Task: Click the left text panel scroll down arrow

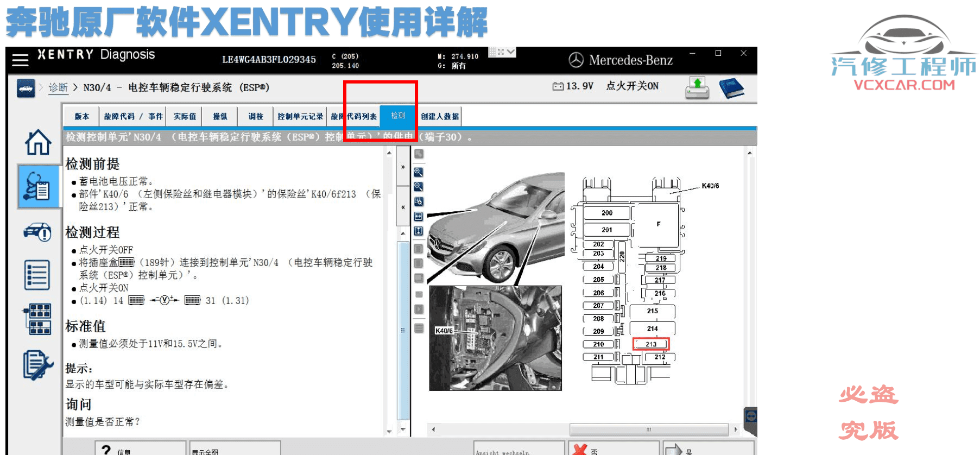Action: coord(389,431)
